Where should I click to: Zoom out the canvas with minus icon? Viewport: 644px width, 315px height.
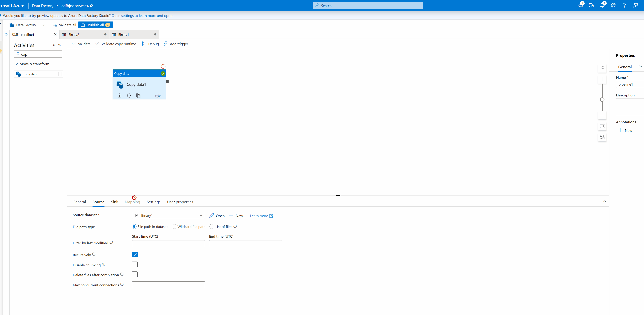[602, 115]
